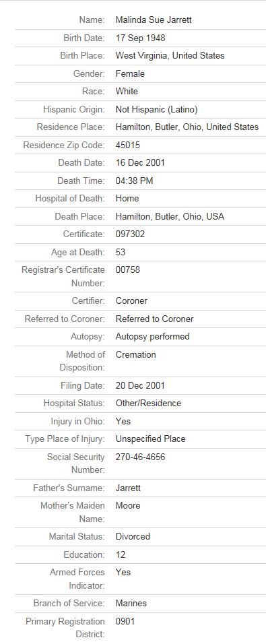266x644 pixels.
Task: Select residence zip code 45015
Action: tap(128, 145)
